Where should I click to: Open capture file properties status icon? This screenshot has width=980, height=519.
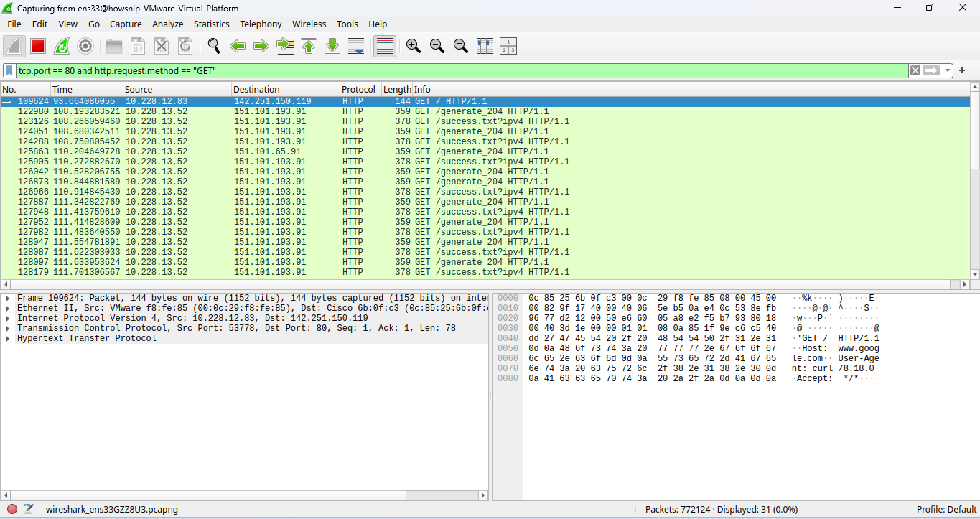[29, 509]
